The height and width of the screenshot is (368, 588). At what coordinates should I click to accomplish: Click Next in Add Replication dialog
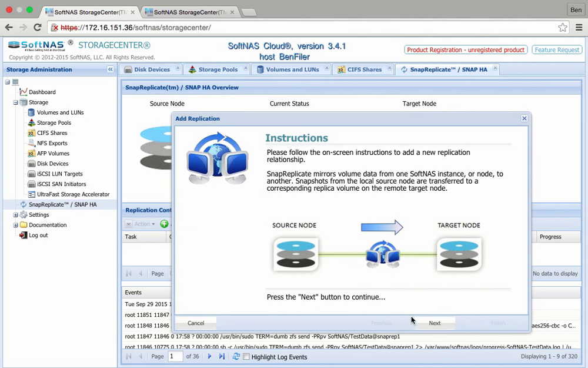pyautogui.click(x=435, y=323)
